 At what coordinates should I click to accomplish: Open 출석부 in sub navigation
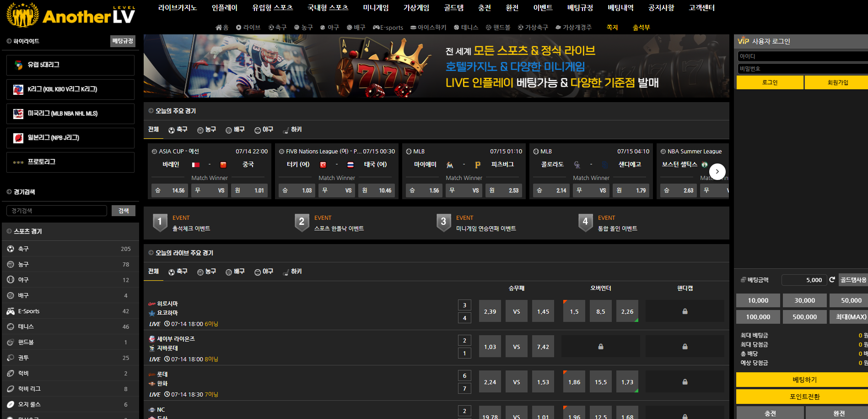[x=641, y=27]
